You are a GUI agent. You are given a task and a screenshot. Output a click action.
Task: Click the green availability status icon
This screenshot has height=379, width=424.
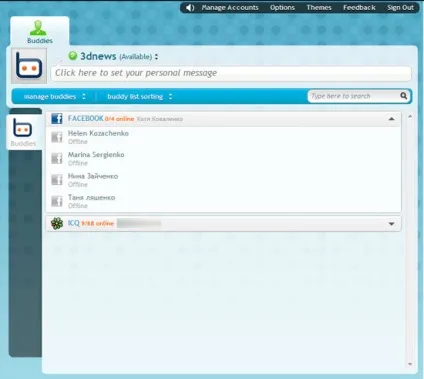[73, 56]
